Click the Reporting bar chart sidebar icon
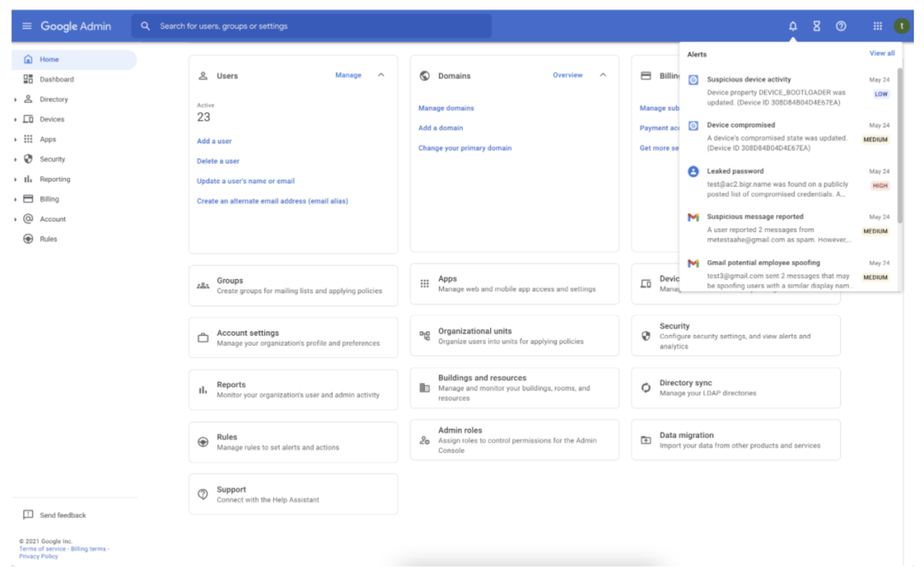This screenshot has height=578, width=924. click(x=27, y=179)
